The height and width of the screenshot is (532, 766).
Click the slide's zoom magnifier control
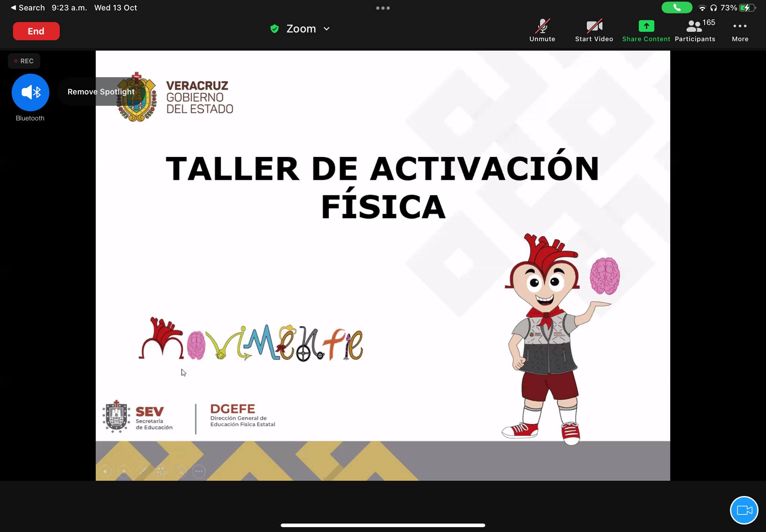click(x=180, y=471)
